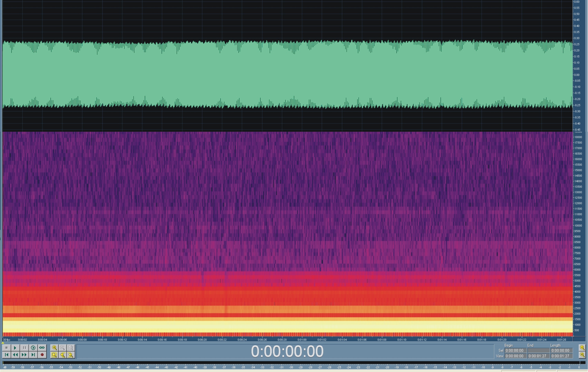
Task: Start playback with the Play button
Action: (x=15, y=348)
